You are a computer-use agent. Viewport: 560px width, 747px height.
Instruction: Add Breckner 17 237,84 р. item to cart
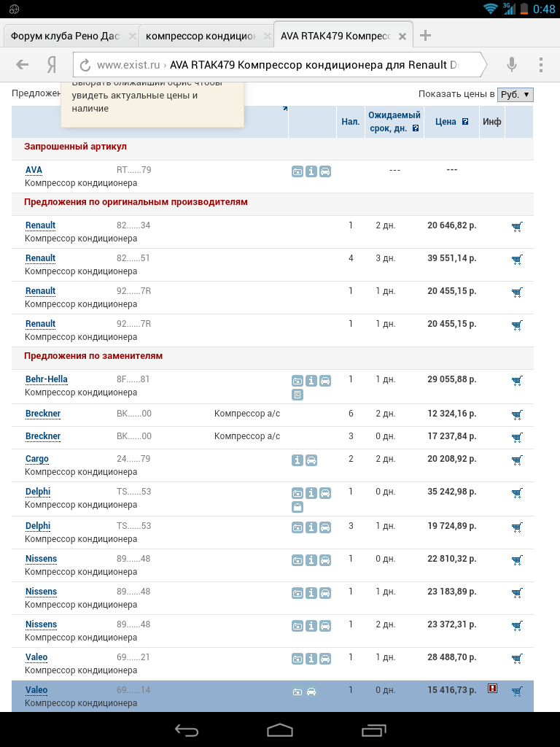pos(517,437)
